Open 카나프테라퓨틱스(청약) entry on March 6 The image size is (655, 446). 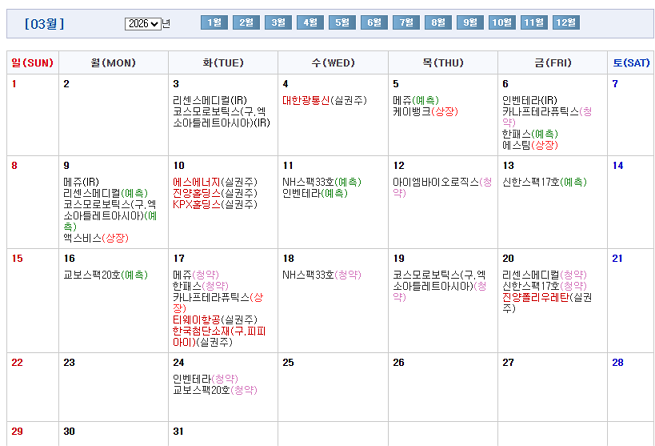(x=547, y=117)
